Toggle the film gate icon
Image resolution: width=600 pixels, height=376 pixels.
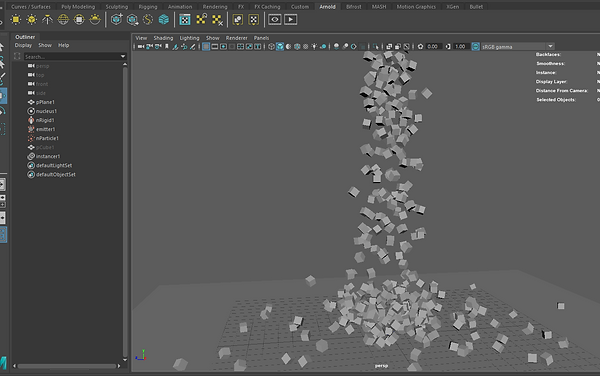click(215, 47)
